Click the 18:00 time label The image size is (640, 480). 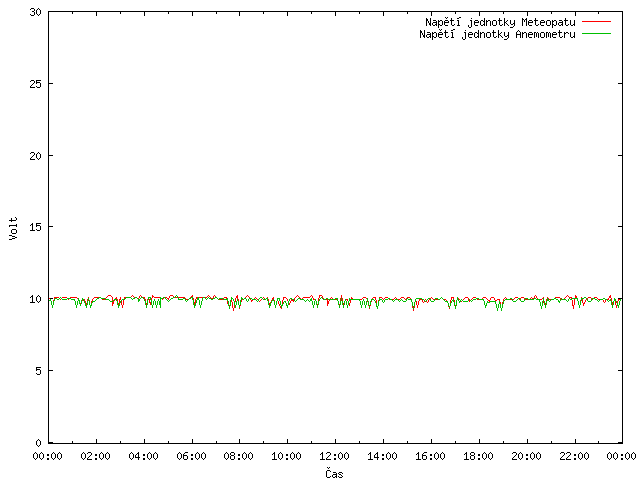click(478, 456)
